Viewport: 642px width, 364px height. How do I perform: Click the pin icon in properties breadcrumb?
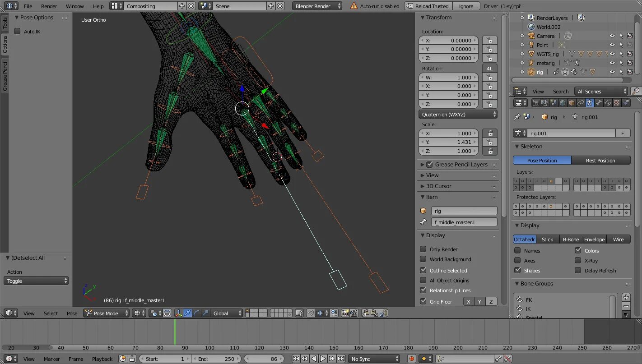click(x=518, y=117)
